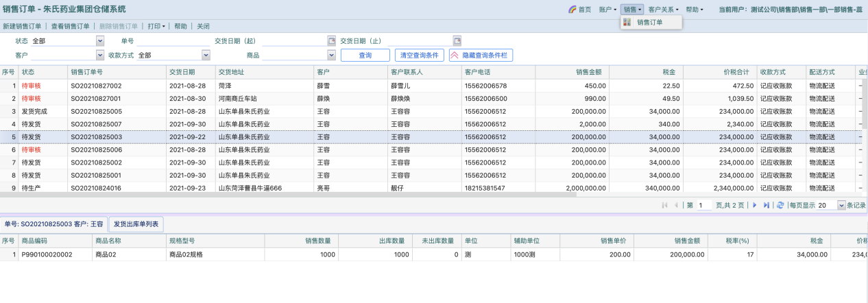Click the rainbow 首页 home icon
This screenshot has height=303, width=868.
point(572,10)
